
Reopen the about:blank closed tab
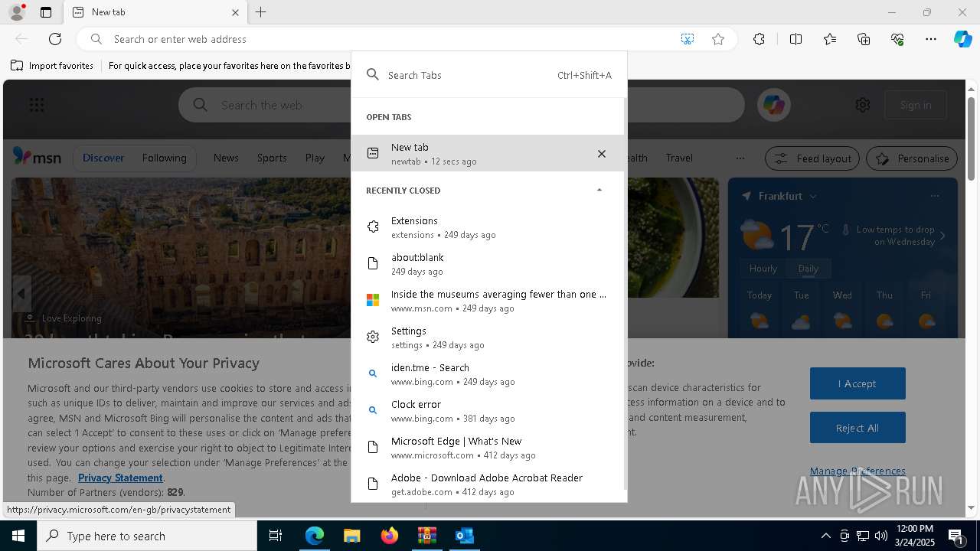488,264
